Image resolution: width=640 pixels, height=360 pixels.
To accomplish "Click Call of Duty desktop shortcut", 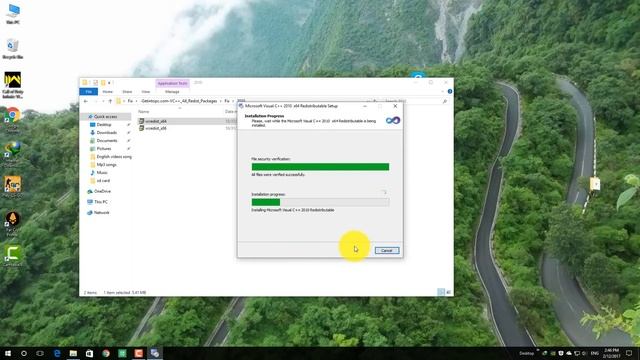I will (13, 85).
